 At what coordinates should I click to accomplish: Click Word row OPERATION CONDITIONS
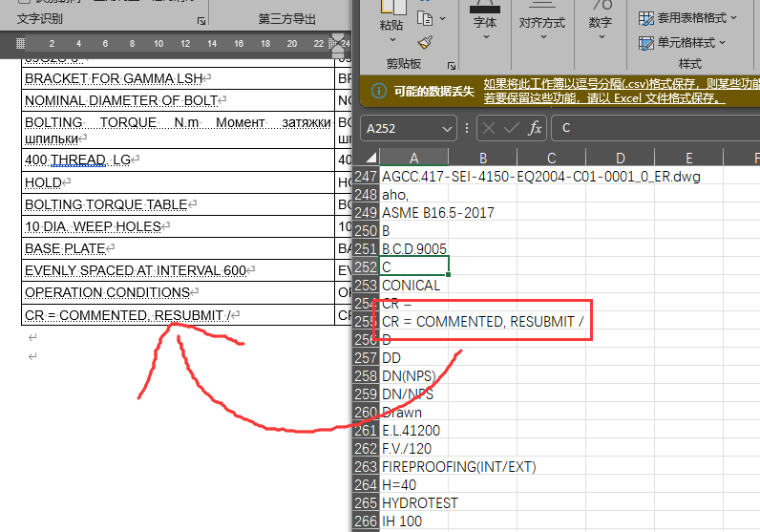tap(178, 292)
